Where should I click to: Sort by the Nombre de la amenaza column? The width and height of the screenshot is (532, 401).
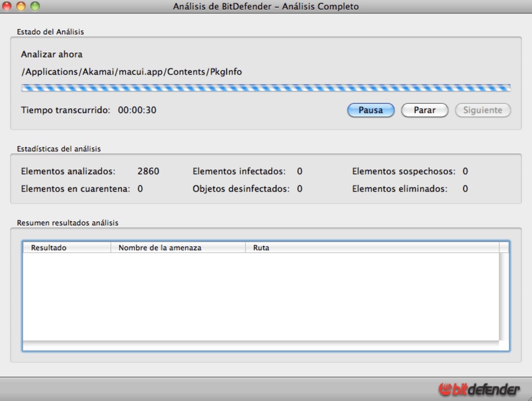coord(178,247)
